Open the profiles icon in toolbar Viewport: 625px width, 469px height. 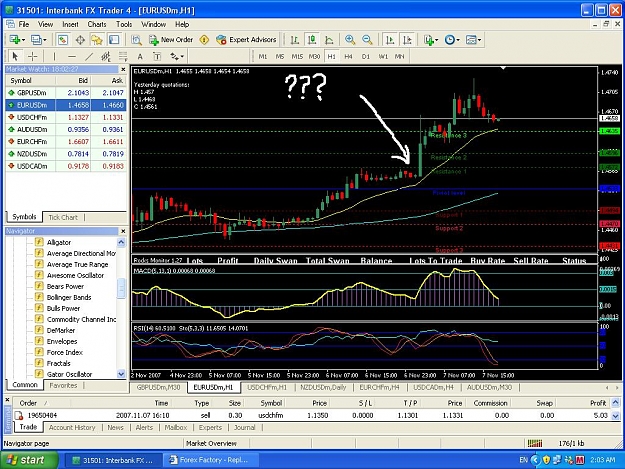pyautogui.click(x=38, y=40)
